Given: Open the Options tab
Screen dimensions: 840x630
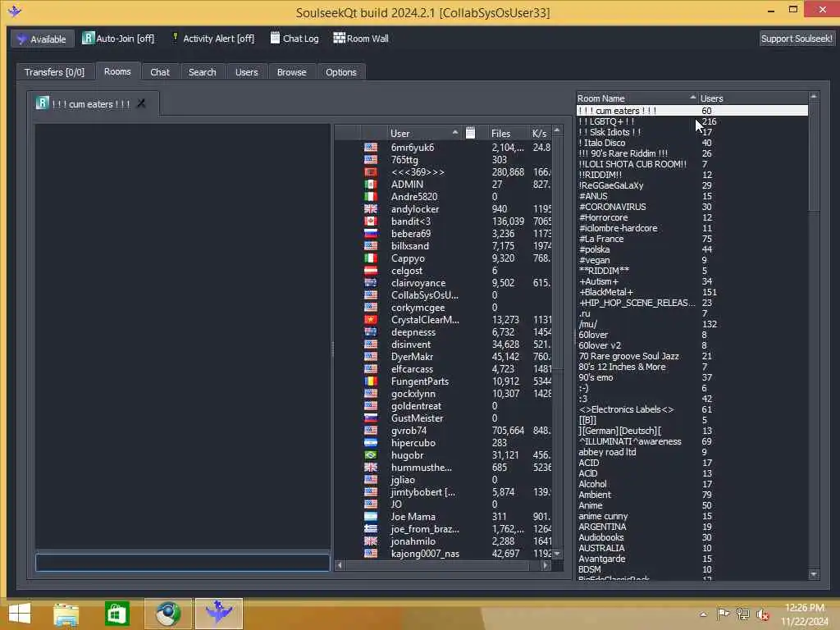Looking at the screenshot, I should coord(340,72).
